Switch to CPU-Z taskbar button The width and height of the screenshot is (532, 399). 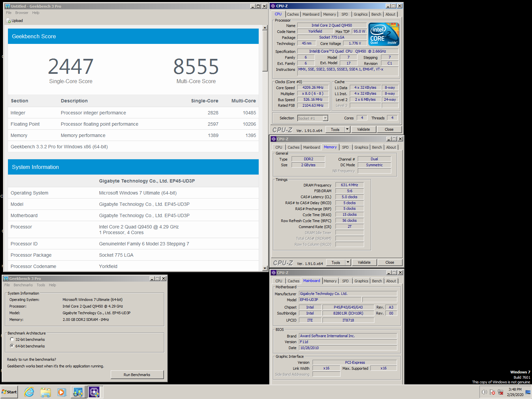pos(94,392)
